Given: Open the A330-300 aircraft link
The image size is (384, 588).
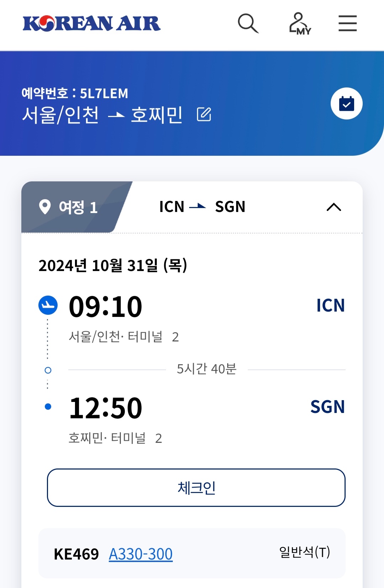Looking at the screenshot, I should click(141, 554).
